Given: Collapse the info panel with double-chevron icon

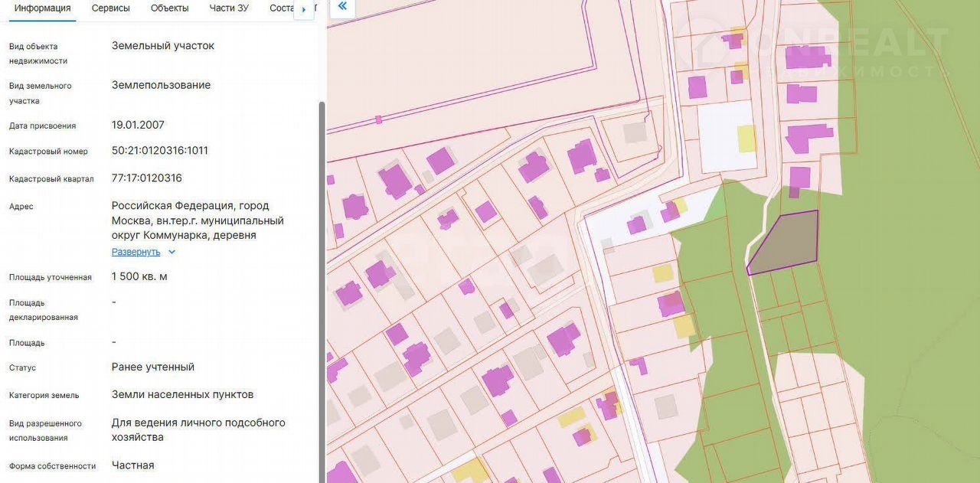Looking at the screenshot, I should click(342, 7).
